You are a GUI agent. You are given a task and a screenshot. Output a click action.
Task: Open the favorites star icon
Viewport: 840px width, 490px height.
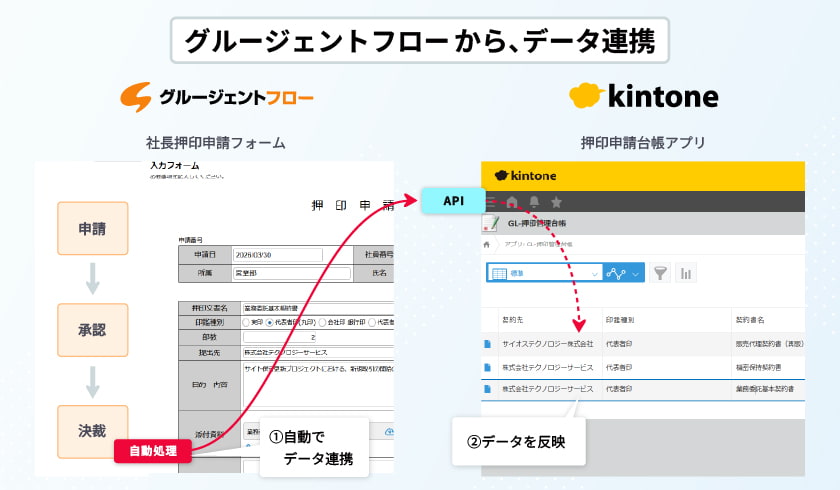point(556,202)
